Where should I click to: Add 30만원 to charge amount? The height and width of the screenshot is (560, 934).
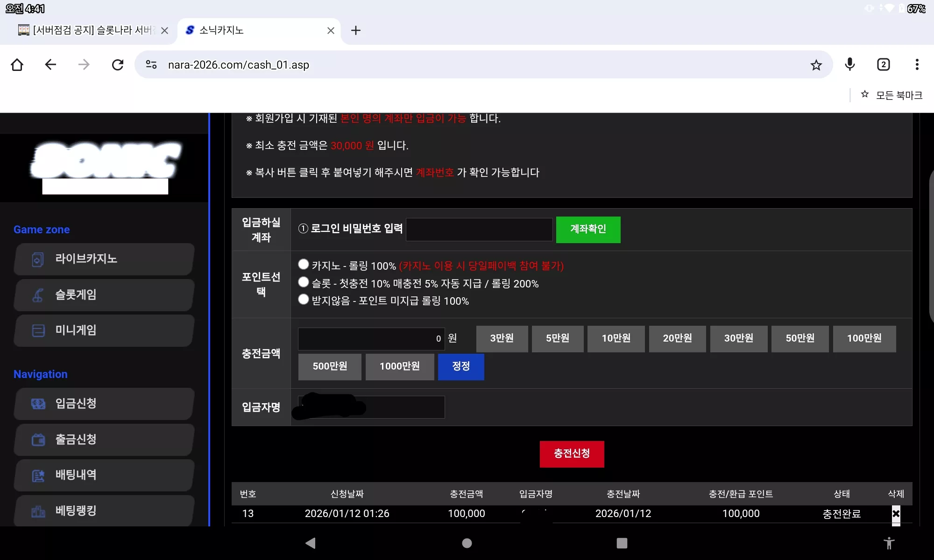739,338
